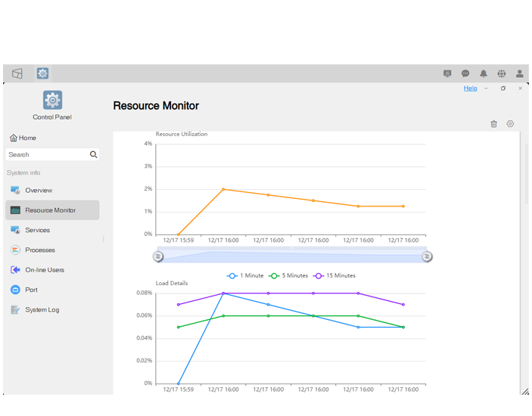The height and width of the screenshot is (416, 532).
Task: Click the trash icon above the chart
Action: coord(493,124)
